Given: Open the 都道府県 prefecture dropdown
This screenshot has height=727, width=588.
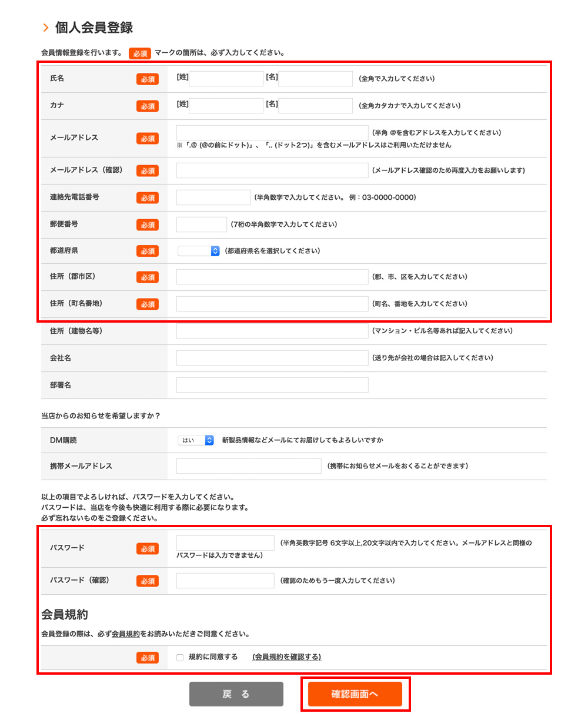Looking at the screenshot, I should pos(199,251).
